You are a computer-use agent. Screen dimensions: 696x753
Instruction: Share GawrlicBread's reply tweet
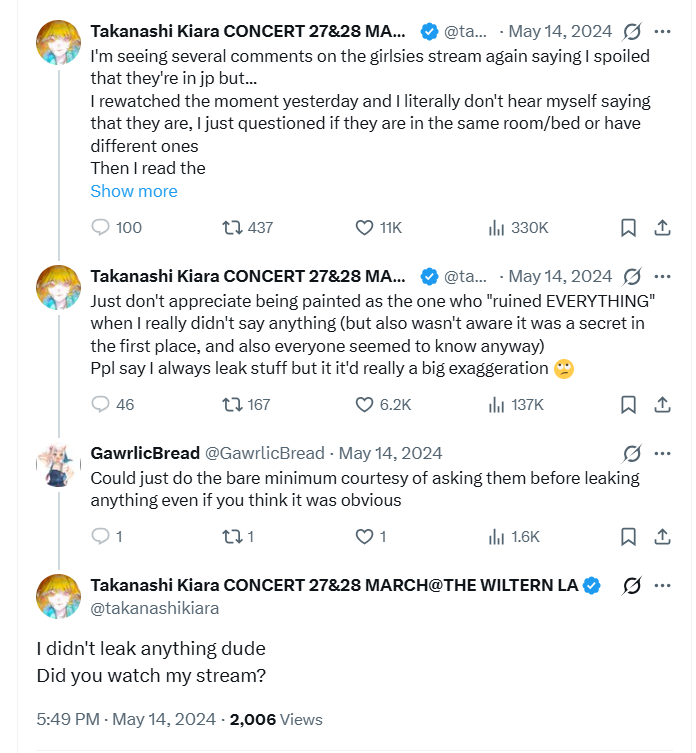pyautogui.click(x=662, y=537)
